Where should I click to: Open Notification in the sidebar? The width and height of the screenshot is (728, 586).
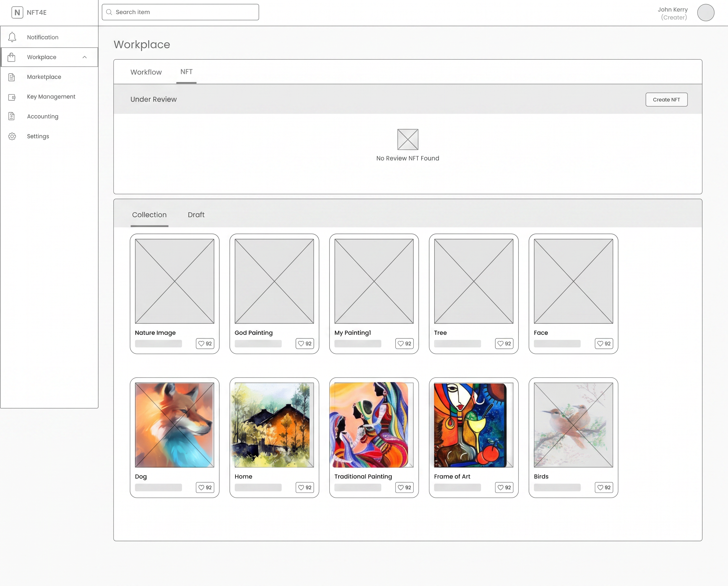click(x=49, y=37)
